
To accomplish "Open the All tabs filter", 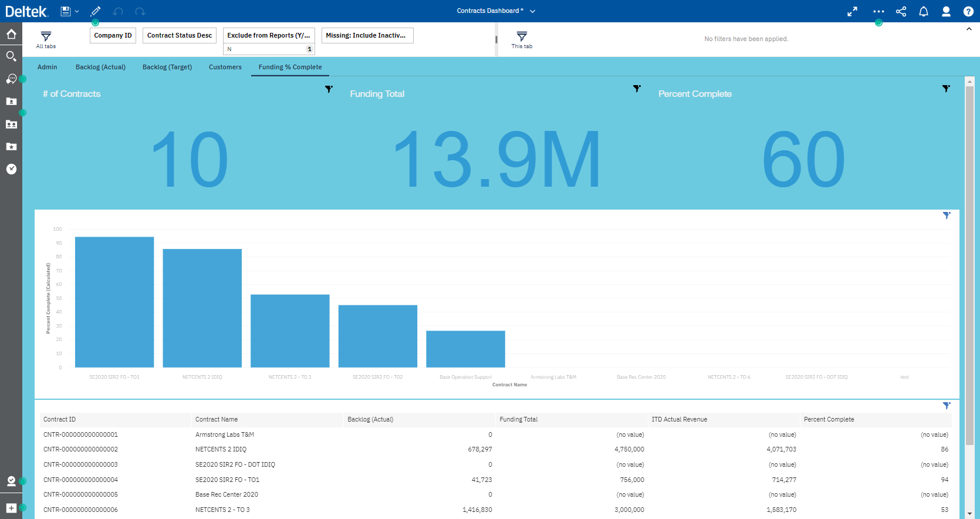I will [x=46, y=39].
